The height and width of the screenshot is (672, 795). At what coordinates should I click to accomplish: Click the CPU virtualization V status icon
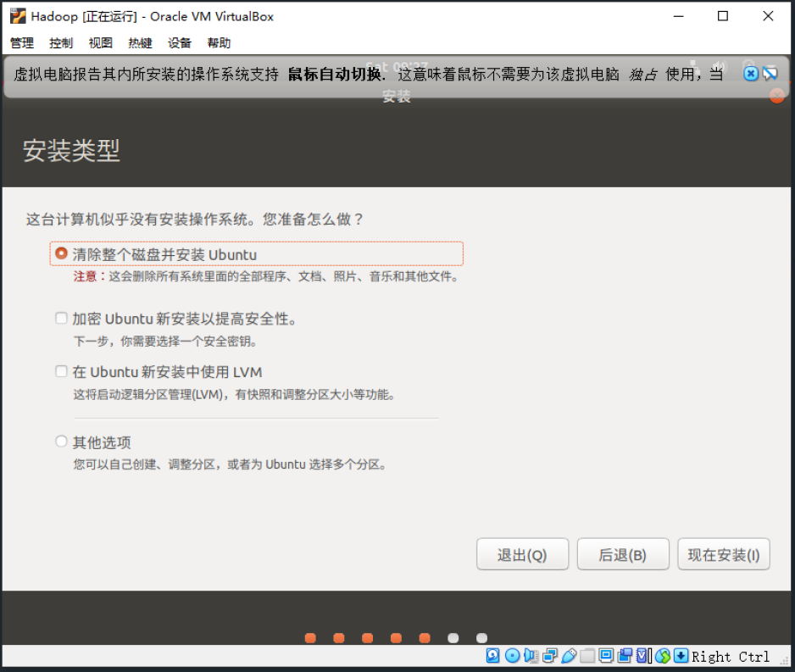pos(643,656)
